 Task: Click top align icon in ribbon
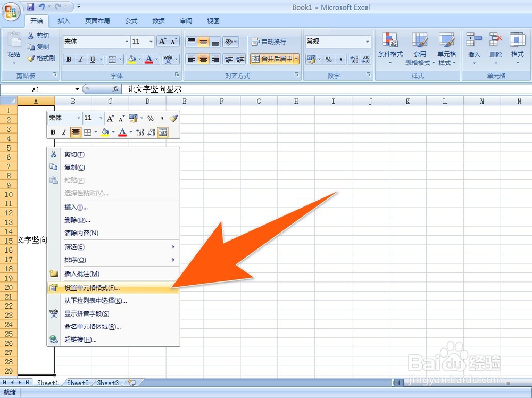(x=192, y=42)
